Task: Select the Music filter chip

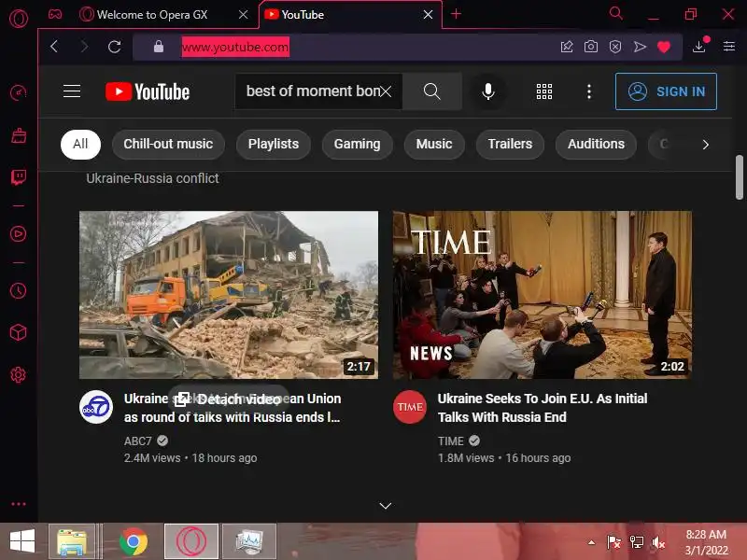Action: 434,144
